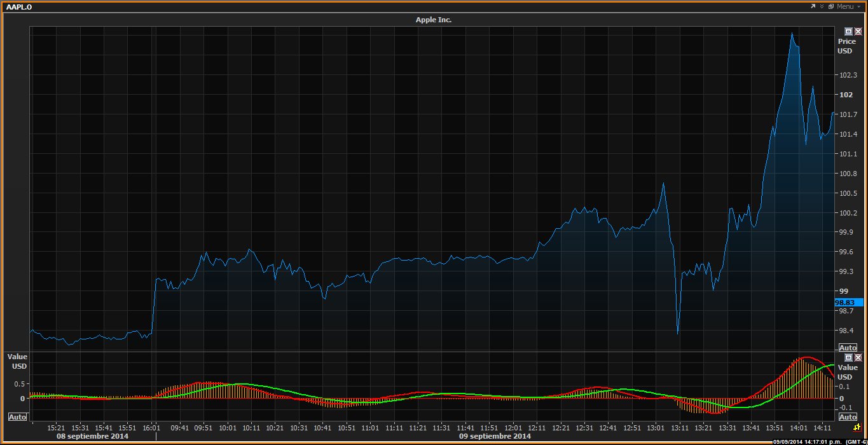Screen dimensions: 868x445
Task: Click the yellow chart icon below the indicator panel
Action: [x=857, y=428]
